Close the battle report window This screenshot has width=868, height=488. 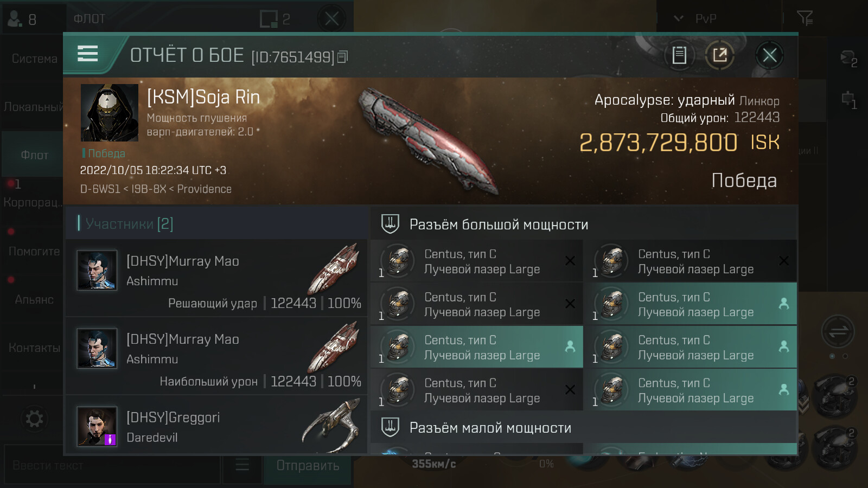tap(769, 55)
